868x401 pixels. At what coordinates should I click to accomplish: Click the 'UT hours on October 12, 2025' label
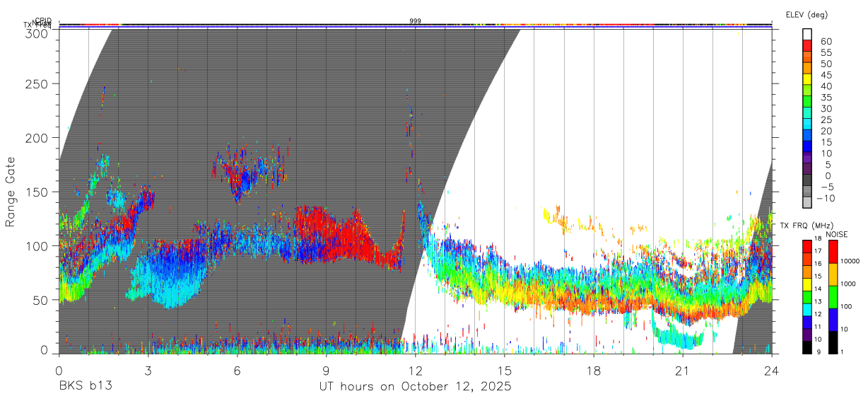(x=415, y=387)
